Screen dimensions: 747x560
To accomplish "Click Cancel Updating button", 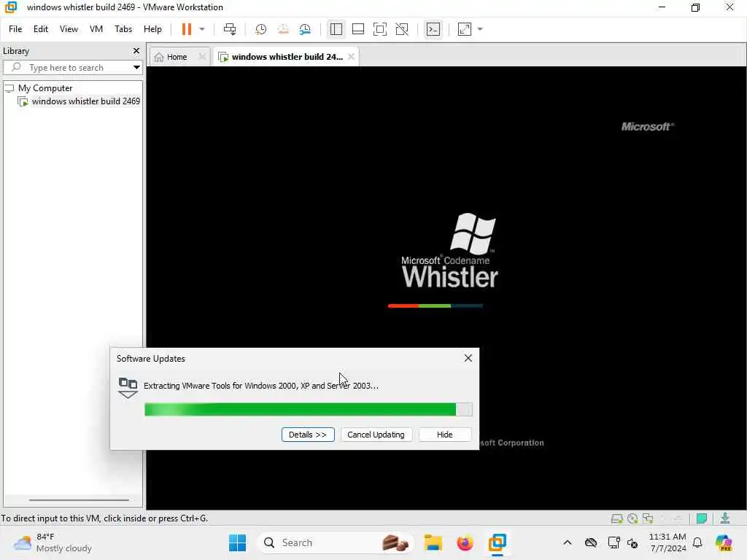I will (376, 435).
